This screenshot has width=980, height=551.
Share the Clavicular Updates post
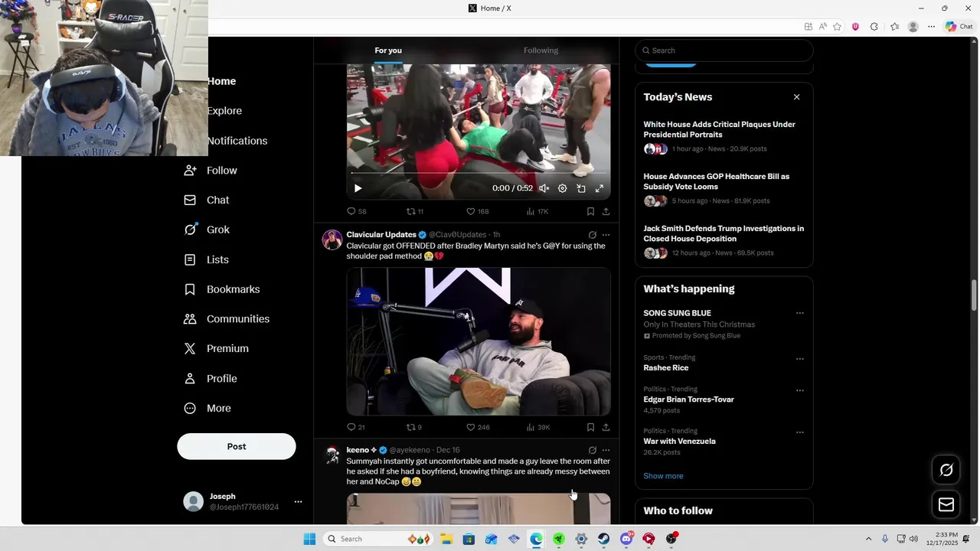pos(606,427)
